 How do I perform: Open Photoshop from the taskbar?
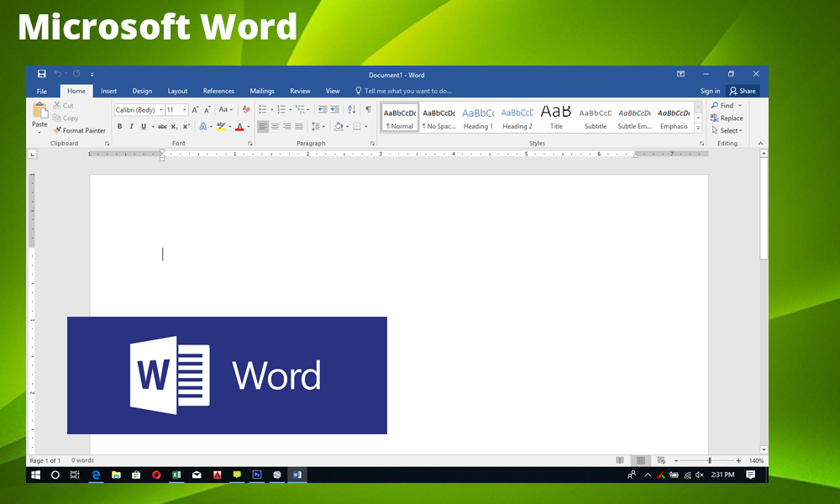[257, 475]
